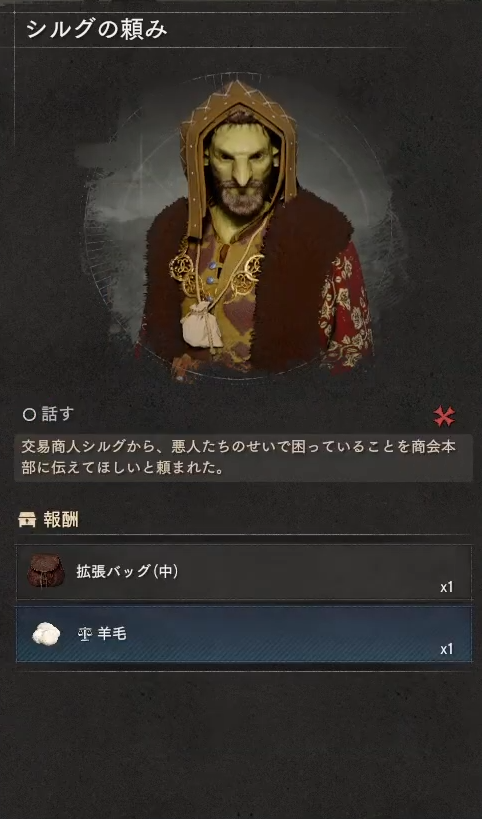The image size is (482, 819).
Task: Click the 羊毛 item name
Action: tap(112, 635)
